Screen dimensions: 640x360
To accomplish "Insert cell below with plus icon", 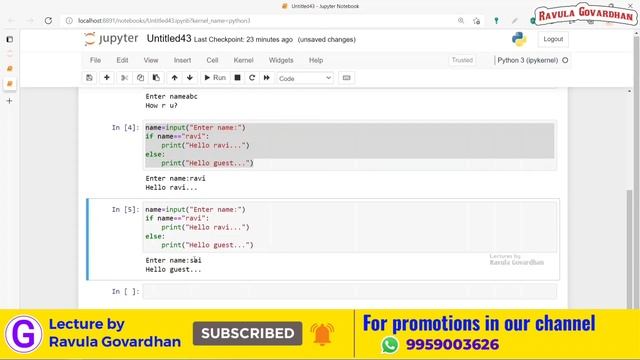I will point(107,78).
